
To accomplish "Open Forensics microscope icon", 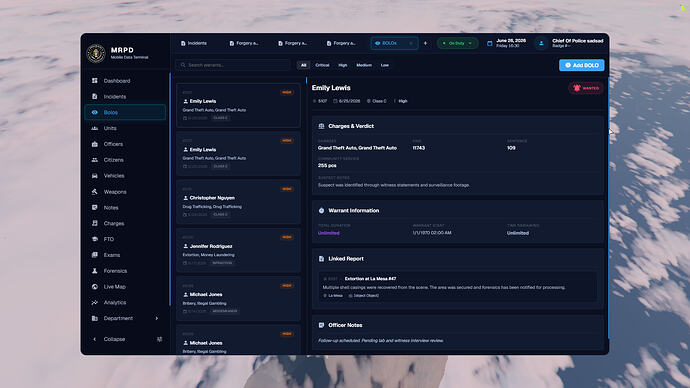I will point(95,271).
